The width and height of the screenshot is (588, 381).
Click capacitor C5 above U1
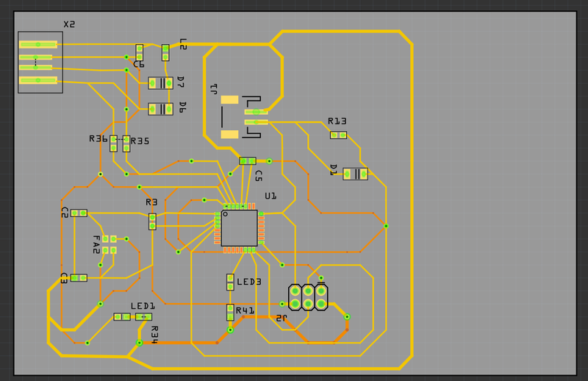pos(248,161)
